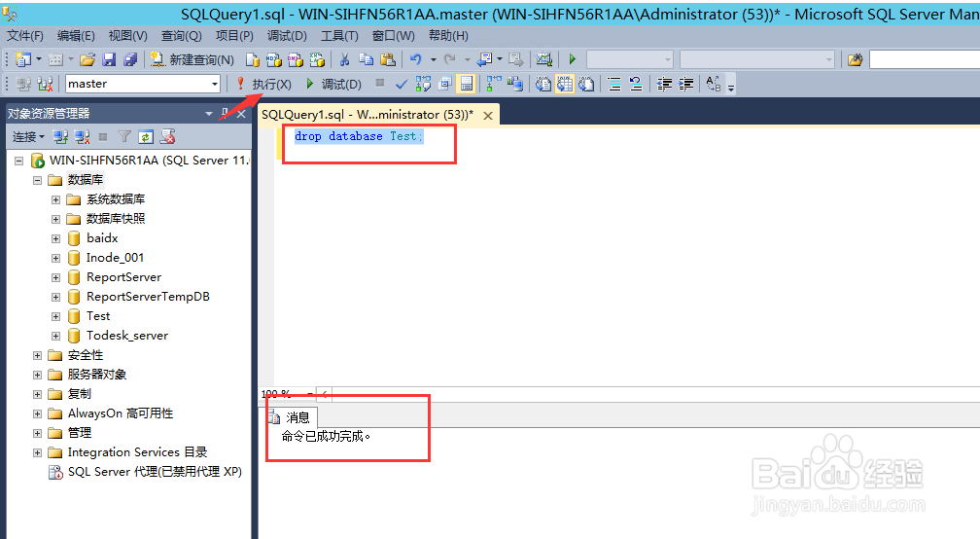Click Disconnect icon in Object Explorer
The image size is (980, 539).
pyautogui.click(x=82, y=137)
